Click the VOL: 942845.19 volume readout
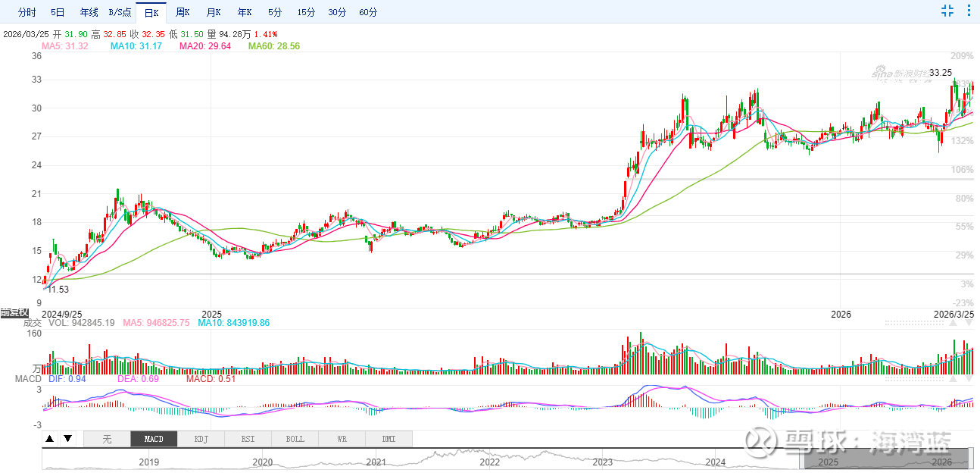The width and height of the screenshot is (980, 473). click(81, 323)
